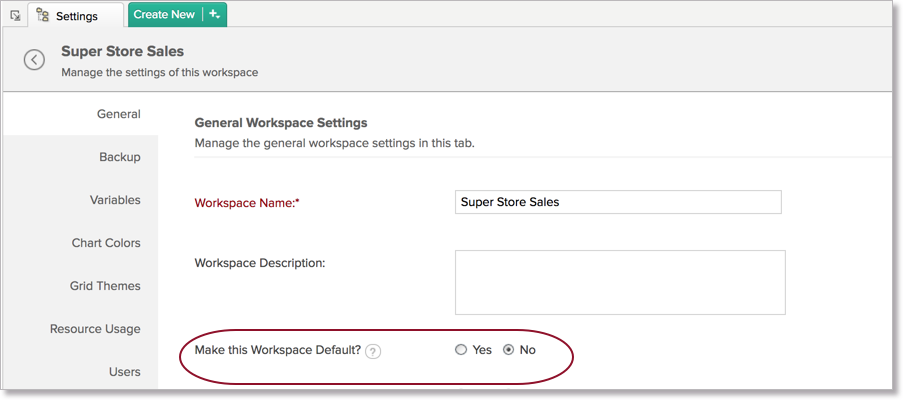Click the General Workspace Settings heading
The width and height of the screenshot is (903, 400).
click(x=280, y=123)
